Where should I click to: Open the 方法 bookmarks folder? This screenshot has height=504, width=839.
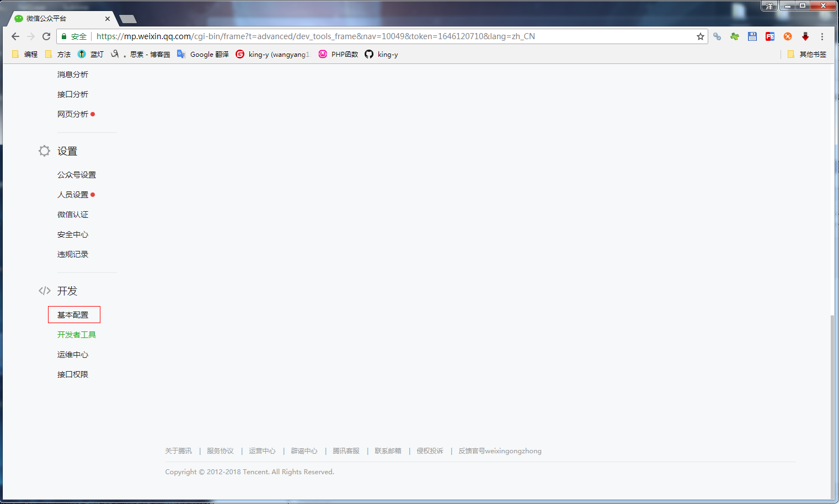(58, 54)
